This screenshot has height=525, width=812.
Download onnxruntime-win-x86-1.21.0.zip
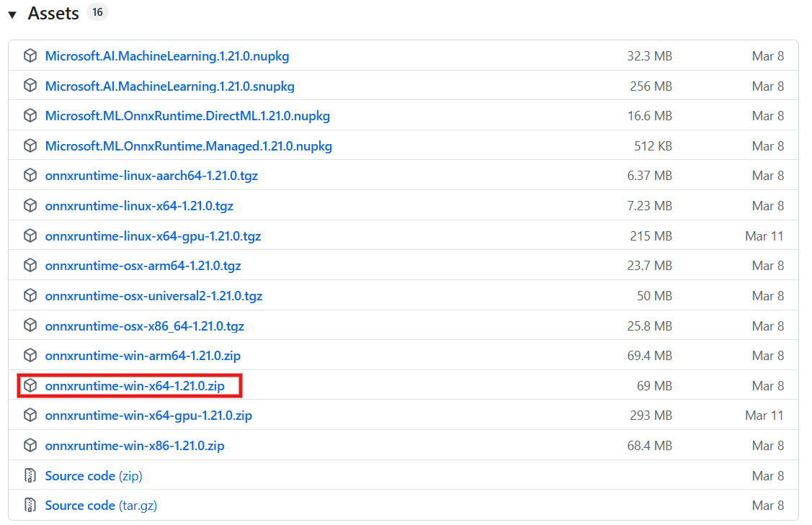[134, 445]
